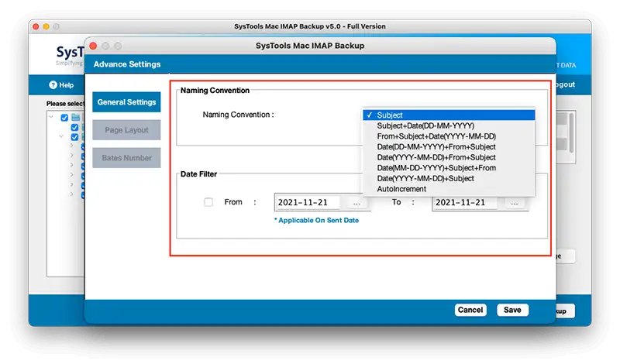The image size is (620, 364).
Task: Click the folder icon in main window tree
Action: [75, 118]
